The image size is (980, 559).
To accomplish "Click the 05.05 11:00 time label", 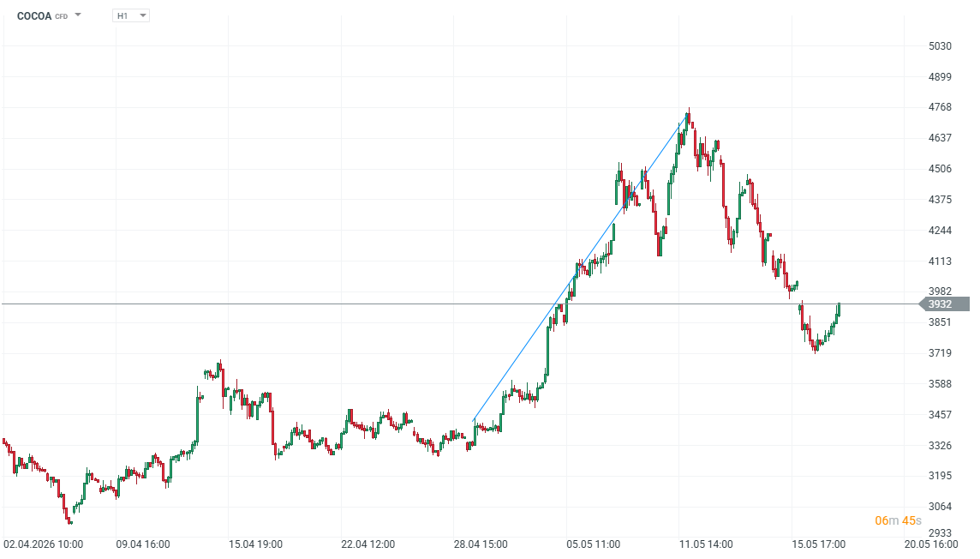I will (x=593, y=544).
